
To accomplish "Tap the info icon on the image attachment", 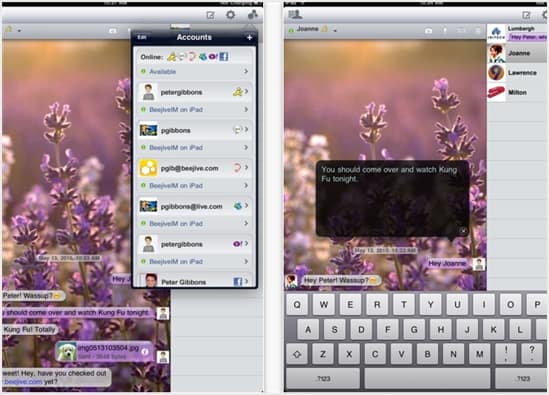I will [145, 352].
